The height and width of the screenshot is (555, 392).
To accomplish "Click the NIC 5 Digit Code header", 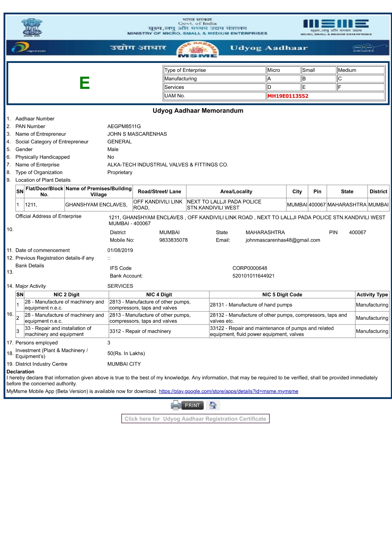I will tap(282, 294).
